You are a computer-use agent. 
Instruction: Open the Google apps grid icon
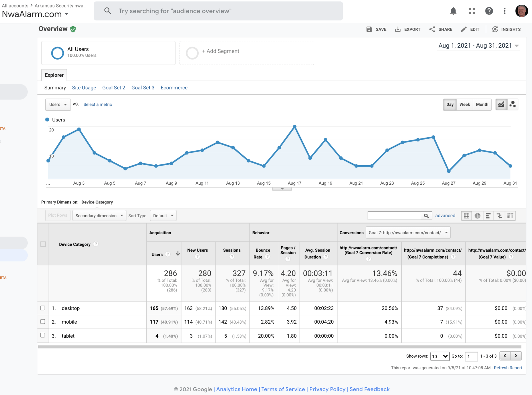click(x=472, y=11)
